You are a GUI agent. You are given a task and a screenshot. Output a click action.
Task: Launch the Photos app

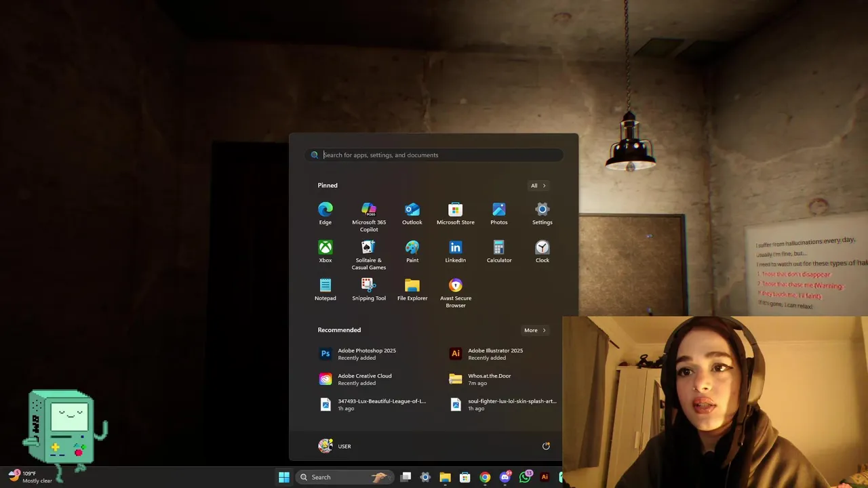tap(499, 213)
